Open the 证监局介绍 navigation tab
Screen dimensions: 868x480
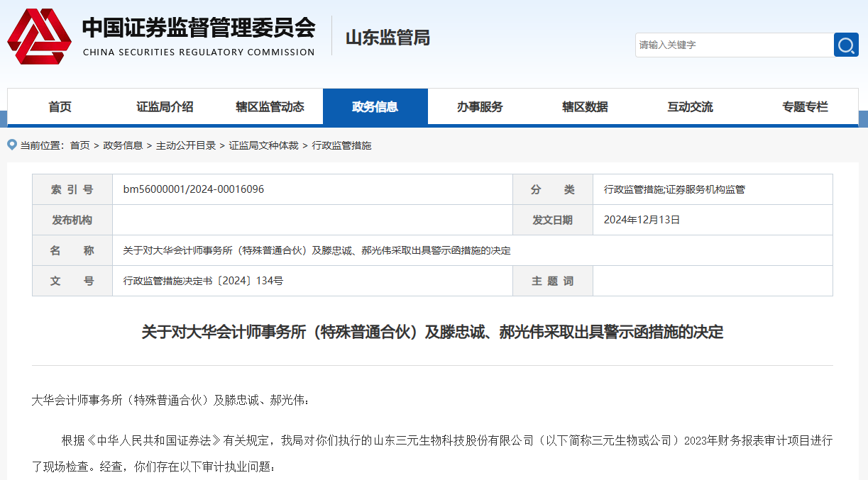165,107
